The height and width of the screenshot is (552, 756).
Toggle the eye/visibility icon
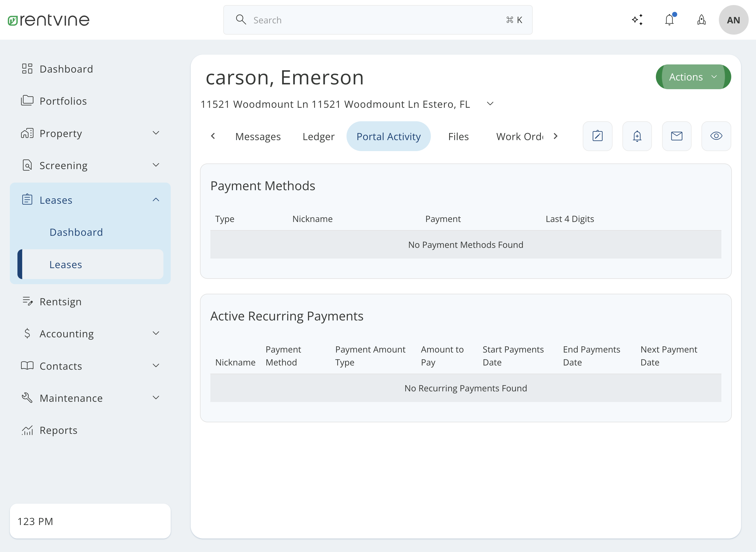coord(716,136)
